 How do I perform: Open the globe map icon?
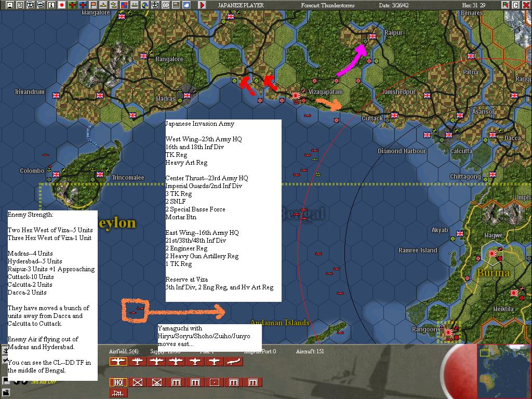[144, 5]
